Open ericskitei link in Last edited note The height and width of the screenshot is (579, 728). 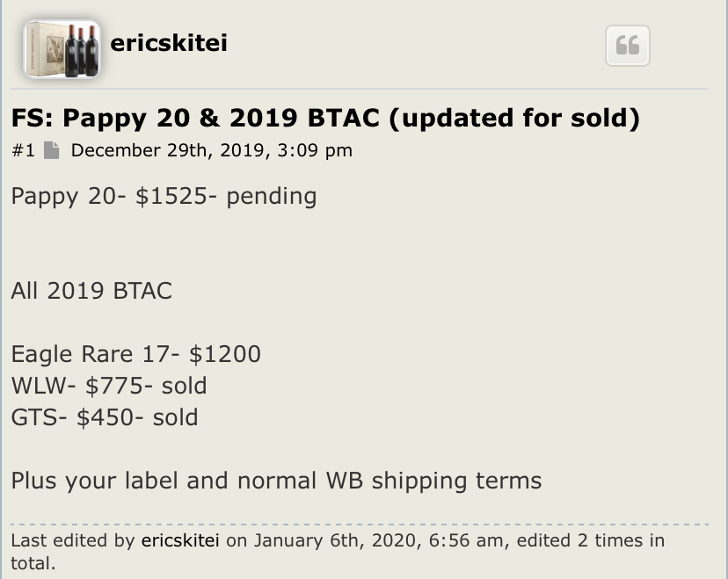pyautogui.click(x=181, y=540)
